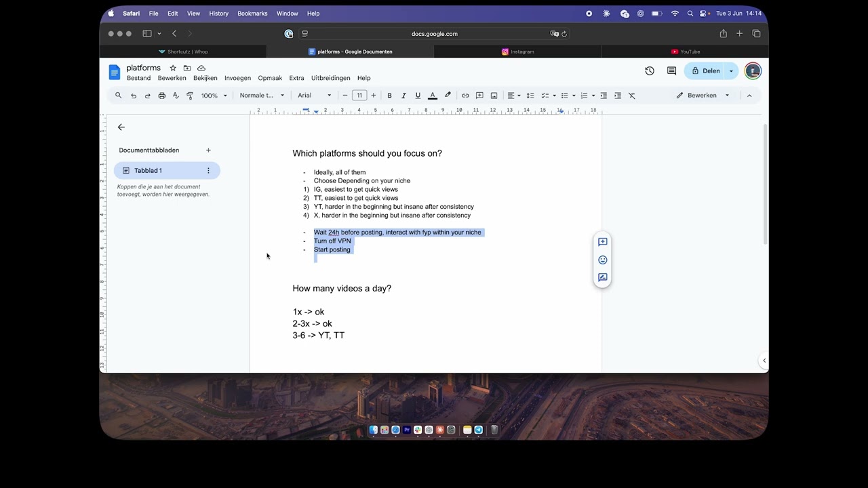Add a comment via toolbar icon

point(479,96)
